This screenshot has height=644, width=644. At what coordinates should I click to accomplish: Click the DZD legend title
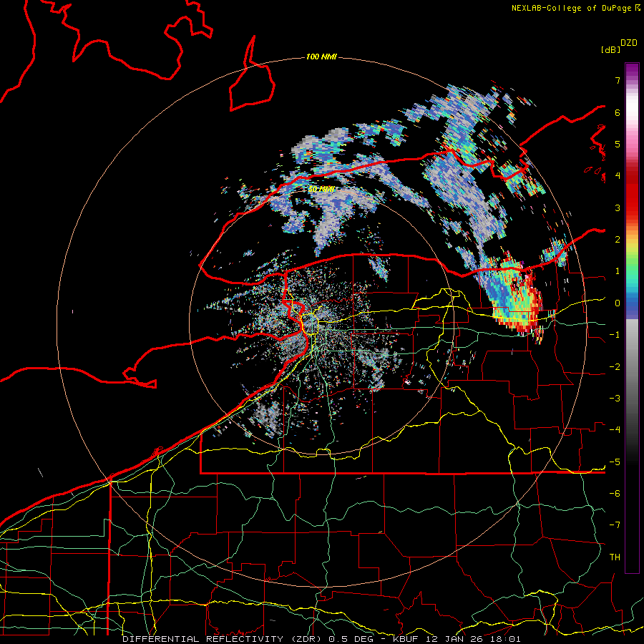[x=629, y=43]
